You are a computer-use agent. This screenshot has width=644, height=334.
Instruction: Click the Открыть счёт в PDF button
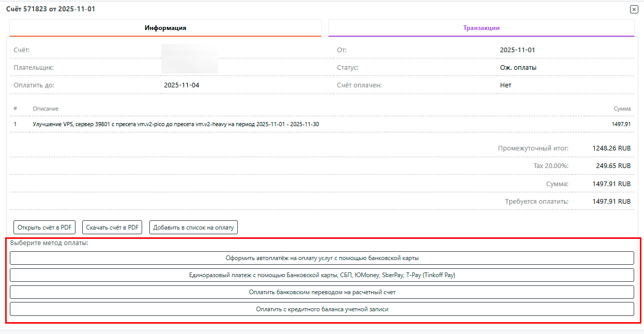(44, 227)
